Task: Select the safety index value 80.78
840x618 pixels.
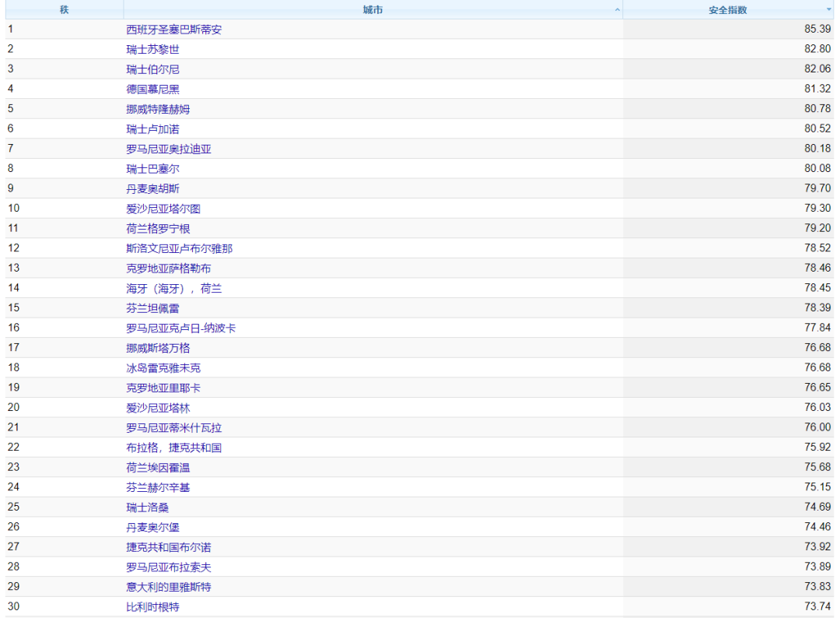Action: coord(817,108)
